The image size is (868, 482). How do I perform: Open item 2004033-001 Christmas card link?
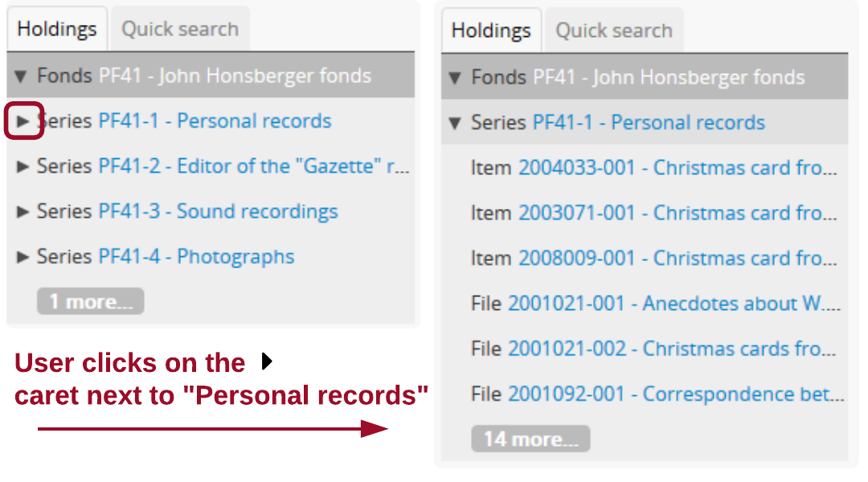click(x=677, y=168)
